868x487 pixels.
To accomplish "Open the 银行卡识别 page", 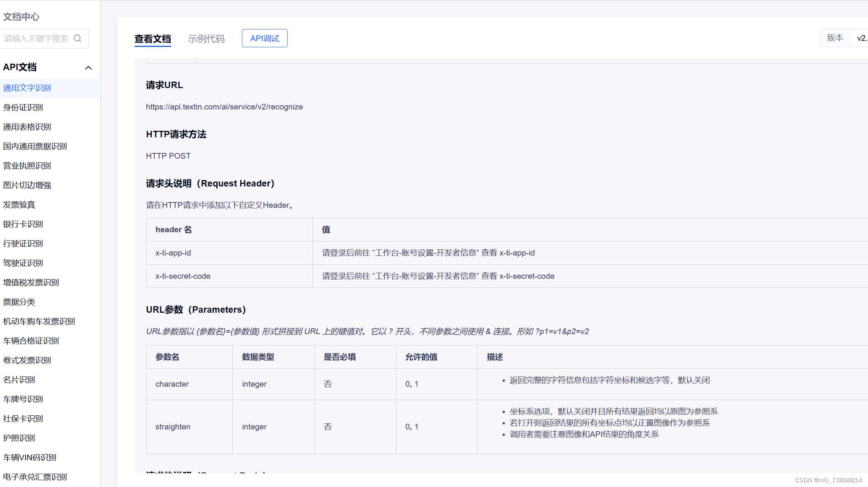I will (23, 224).
